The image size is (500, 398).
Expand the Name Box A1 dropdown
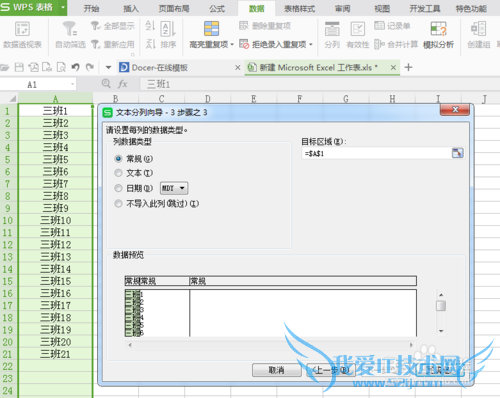pos(72,84)
